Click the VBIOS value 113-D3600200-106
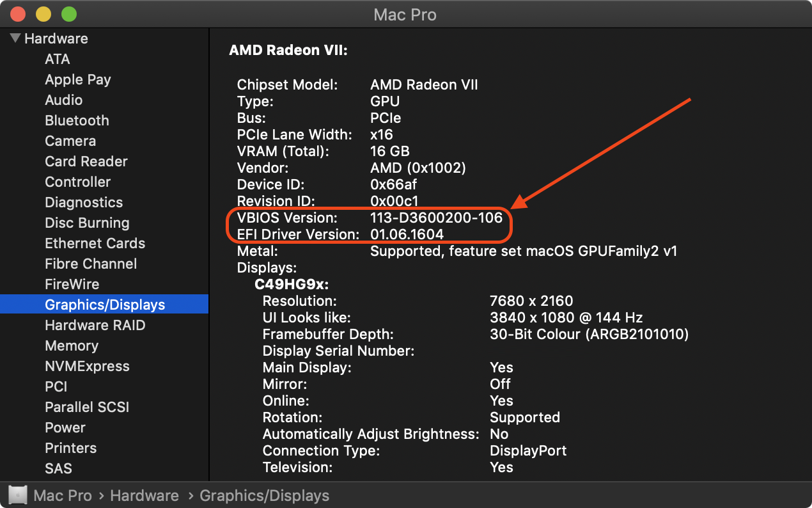 (437, 218)
